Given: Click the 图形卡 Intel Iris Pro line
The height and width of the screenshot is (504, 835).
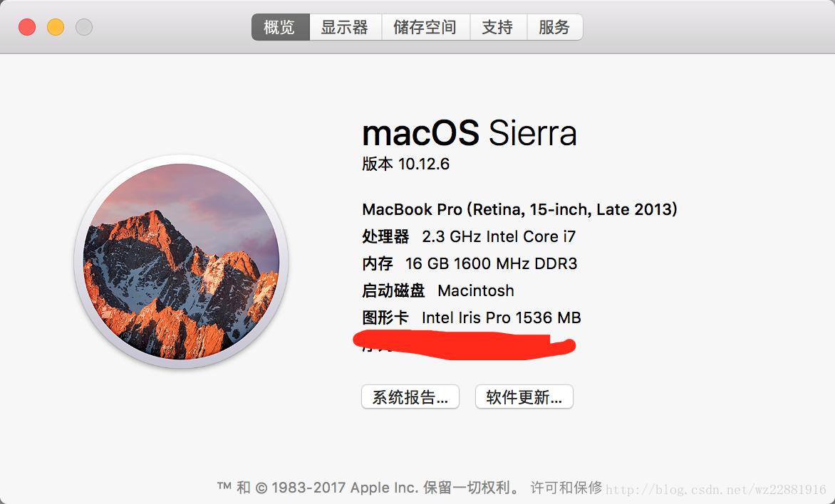Looking at the screenshot, I should [471, 317].
